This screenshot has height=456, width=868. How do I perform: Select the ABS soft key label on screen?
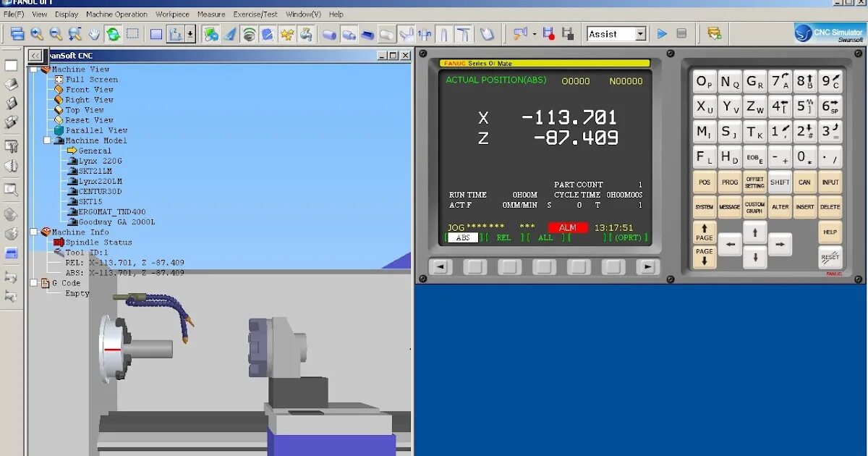463,237
